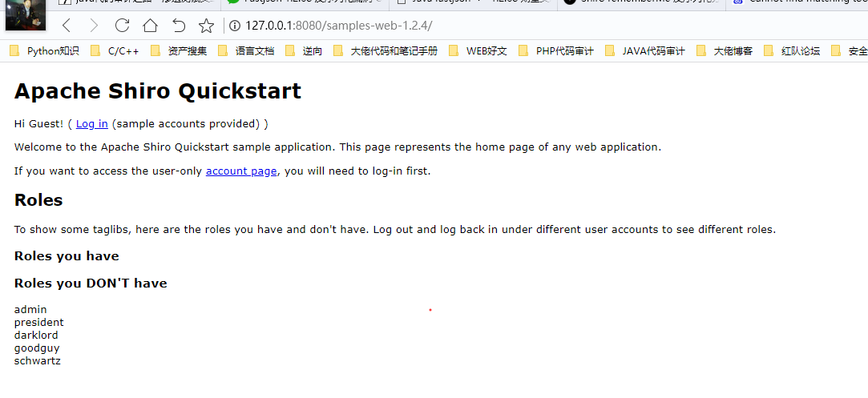Open the WEB好文 bookmark folder
The height and width of the screenshot is (398, 868).
tap(478, 51)
